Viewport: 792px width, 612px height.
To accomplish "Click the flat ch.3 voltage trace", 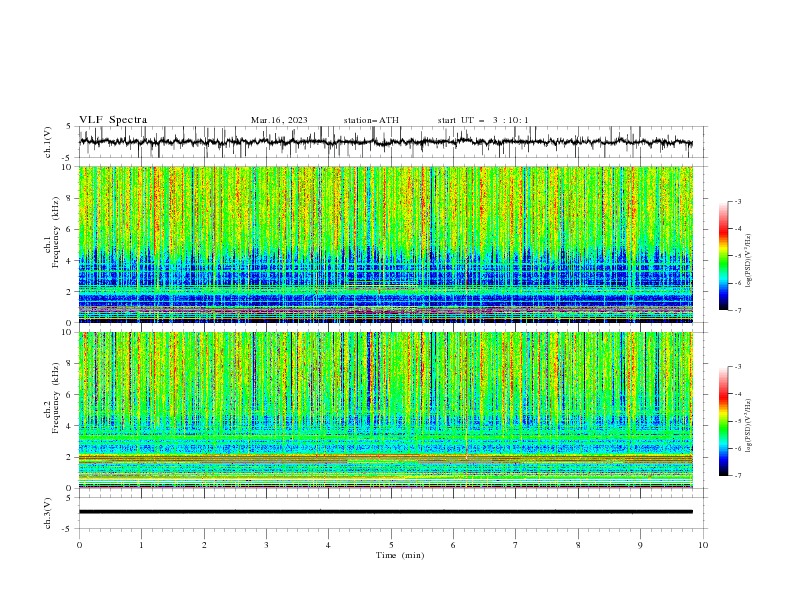I will (386, 512).
